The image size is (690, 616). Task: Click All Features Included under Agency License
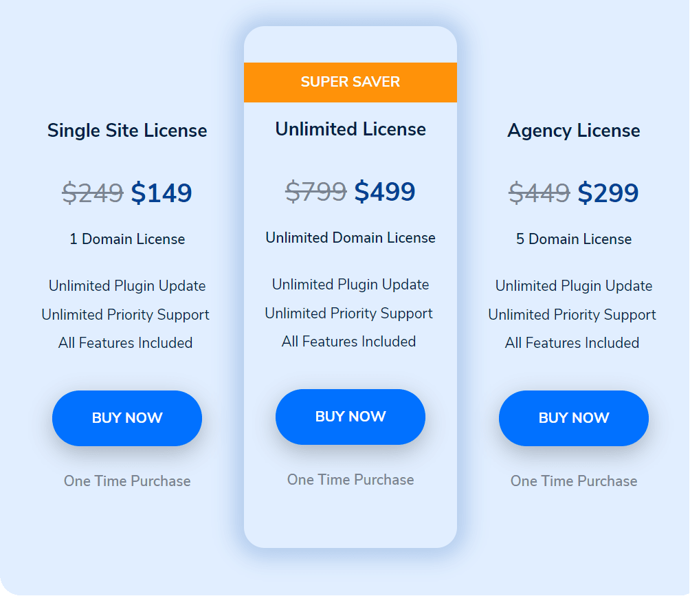pyautogui.click(x=572, y=342)
